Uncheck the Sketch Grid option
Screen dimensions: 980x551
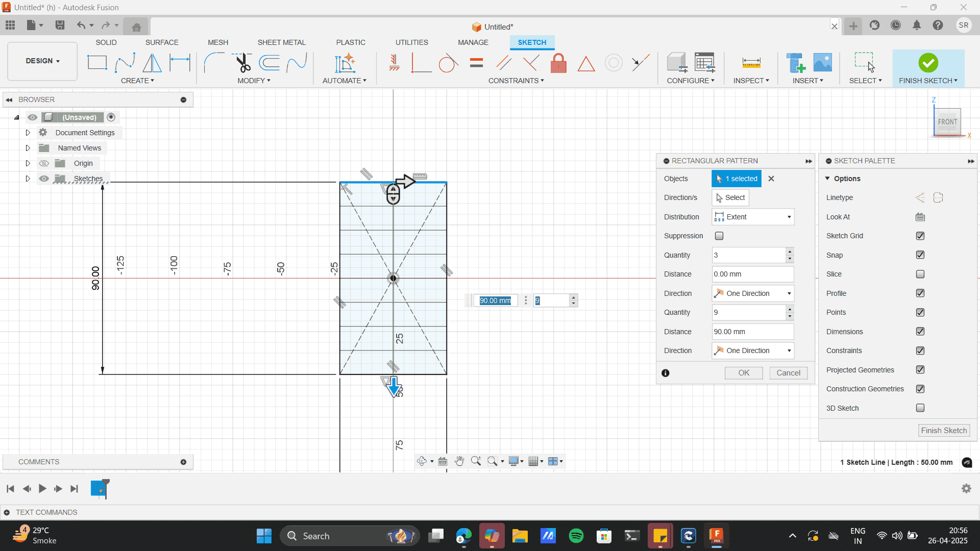pyautogui.click(x=920, y=236)
